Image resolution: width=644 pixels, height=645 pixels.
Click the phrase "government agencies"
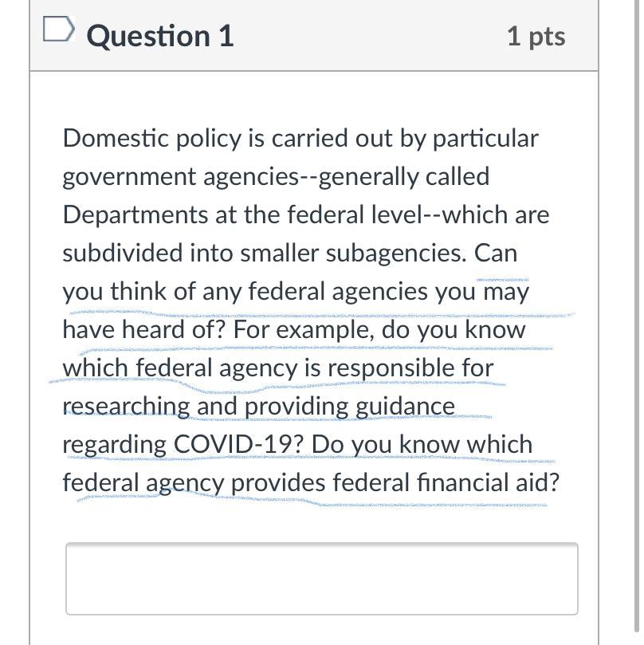(180, 177)
